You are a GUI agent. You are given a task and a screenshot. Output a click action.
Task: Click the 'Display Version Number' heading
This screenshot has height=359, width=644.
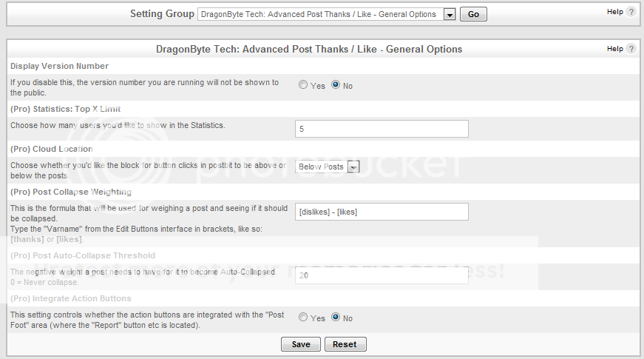tap(60, 66)
